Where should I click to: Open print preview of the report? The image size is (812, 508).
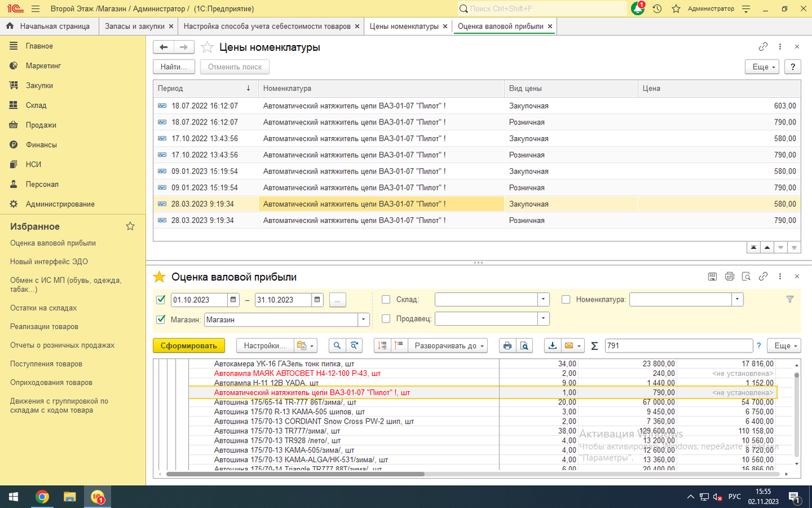(x=524, y=345)
